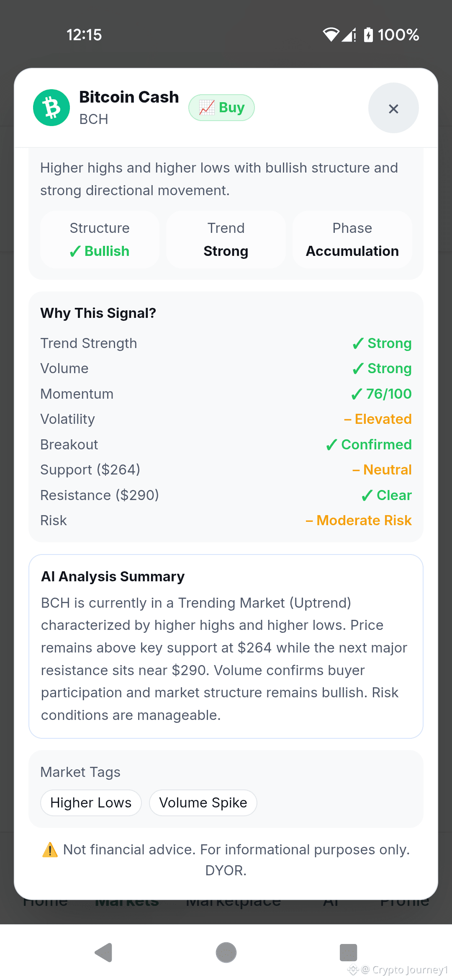Tap the Breakout Confirmed row
Viewport: 452px width, 980px height.
(x=226, y=445)
